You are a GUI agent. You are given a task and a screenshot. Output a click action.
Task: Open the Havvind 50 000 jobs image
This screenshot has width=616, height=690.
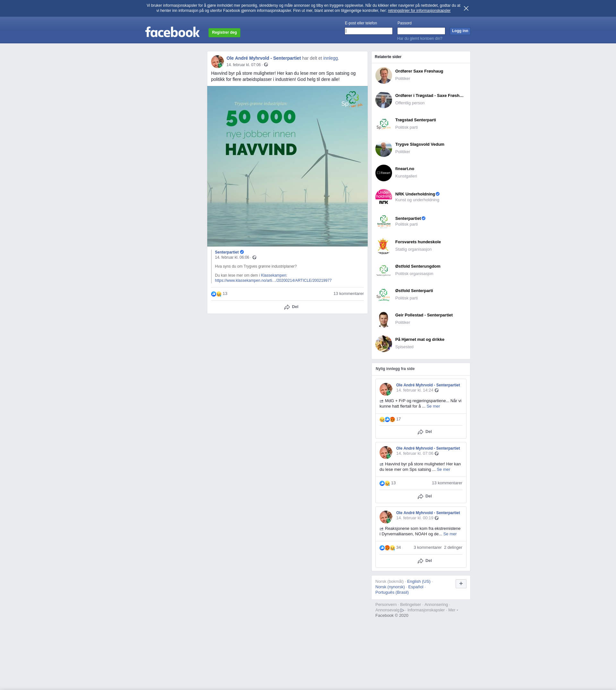click(x=287, y=166)
